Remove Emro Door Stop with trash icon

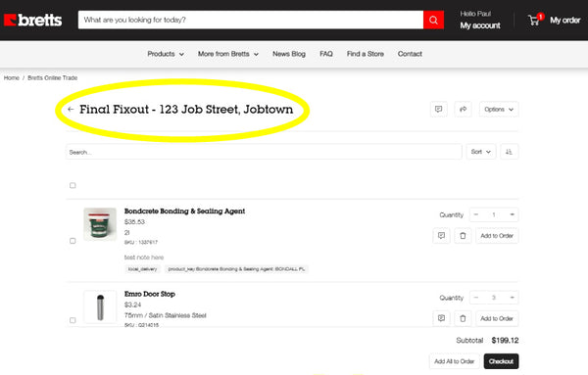pyautogui.click(x=463, y=318)
